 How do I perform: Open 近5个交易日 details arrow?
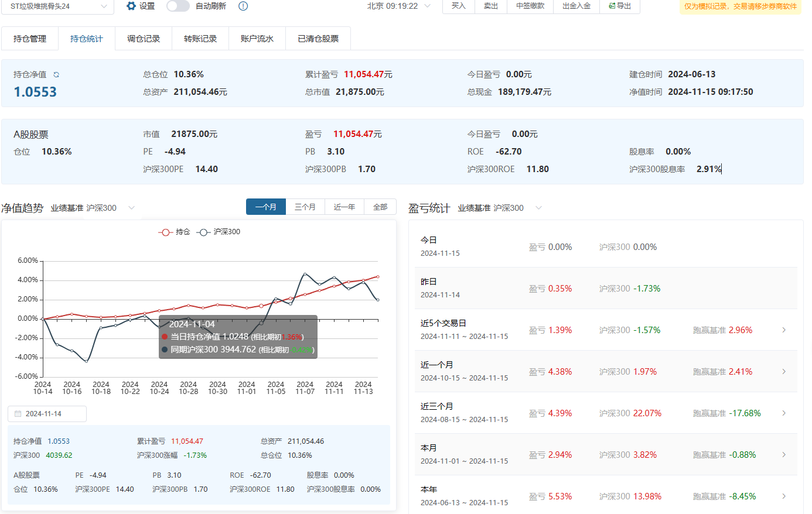point(784,330)
